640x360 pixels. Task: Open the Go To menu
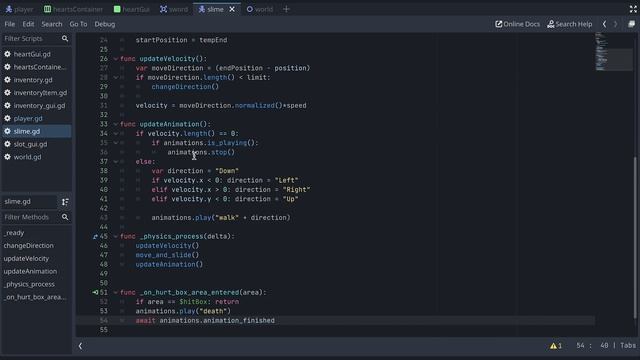pyautogui.click(x=78, y=24)
